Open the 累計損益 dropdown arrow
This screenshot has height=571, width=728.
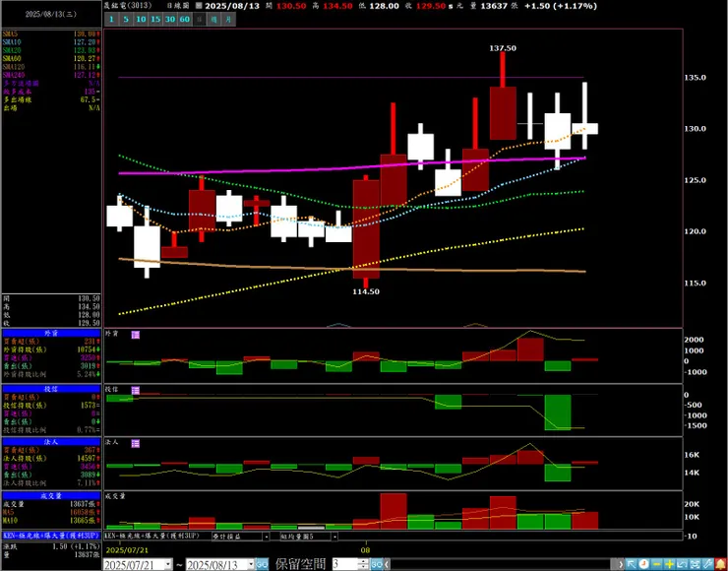tap(266, 537)
